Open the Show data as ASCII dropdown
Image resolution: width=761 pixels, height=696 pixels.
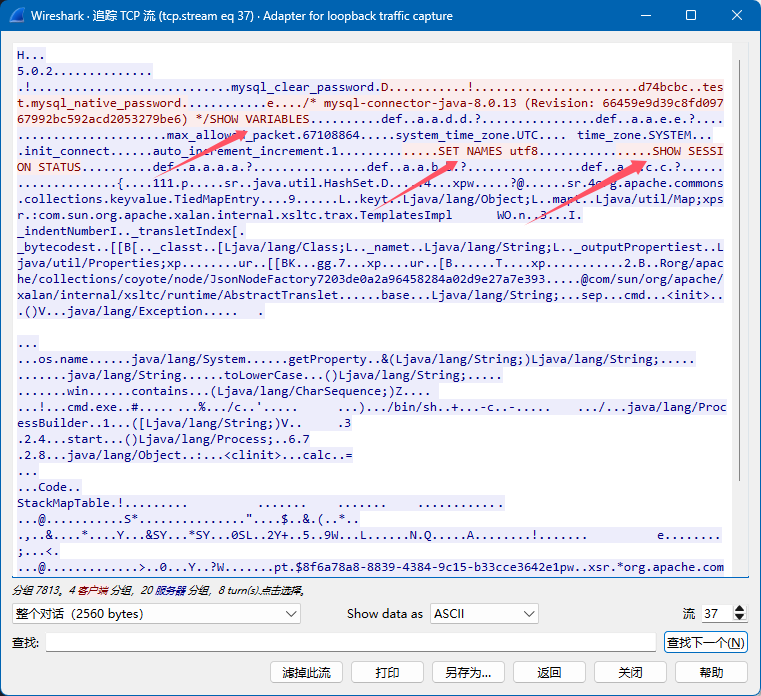pos(484,613)
